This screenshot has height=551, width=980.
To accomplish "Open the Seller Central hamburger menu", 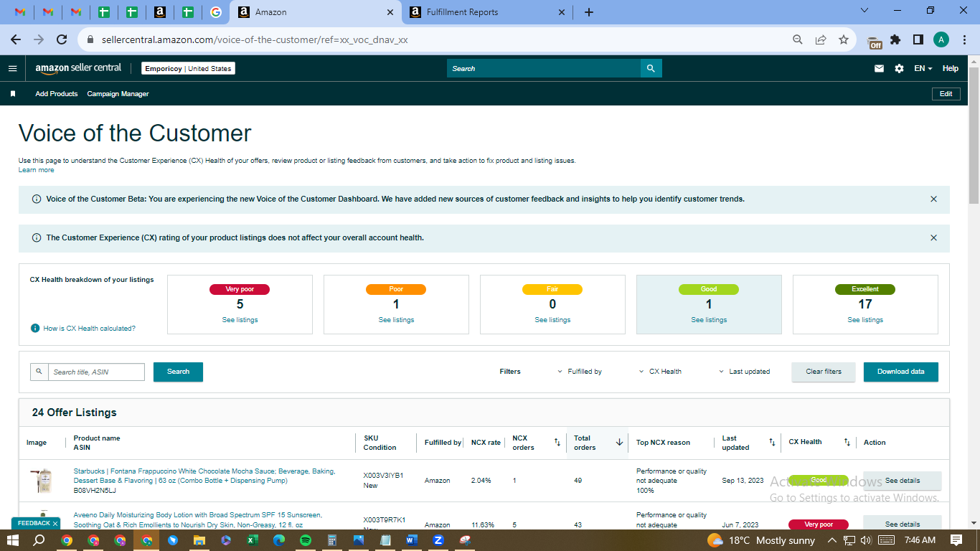I will (12, 68).
